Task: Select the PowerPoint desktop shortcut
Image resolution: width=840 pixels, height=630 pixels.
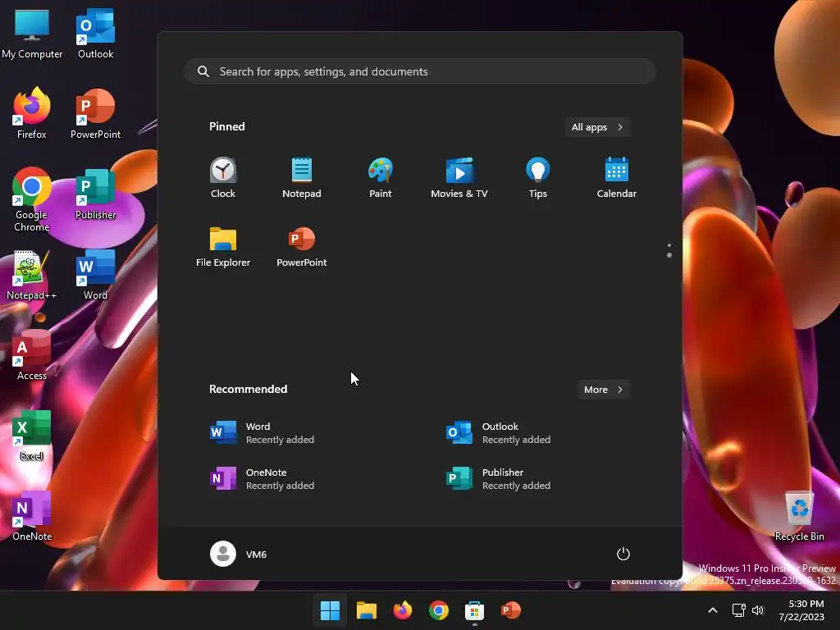Action: pos(95,113)
